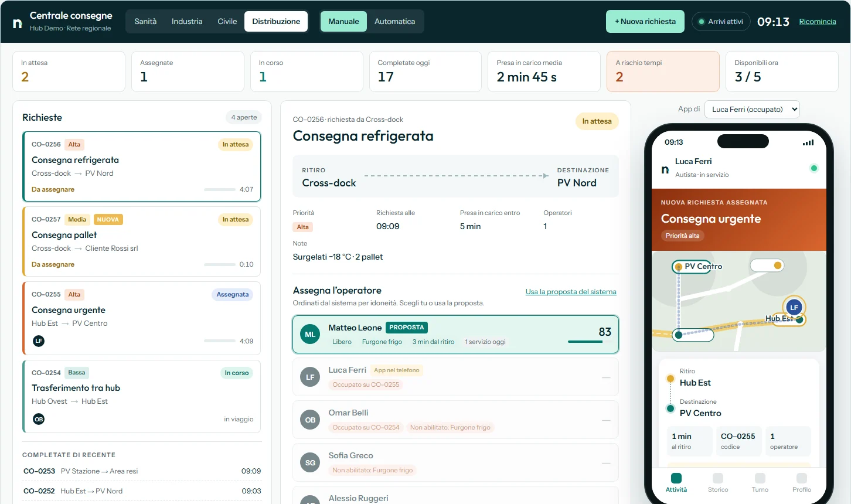Open Profilo tab icon in phone app
The image size is (851, 504).
click(802, 478)
